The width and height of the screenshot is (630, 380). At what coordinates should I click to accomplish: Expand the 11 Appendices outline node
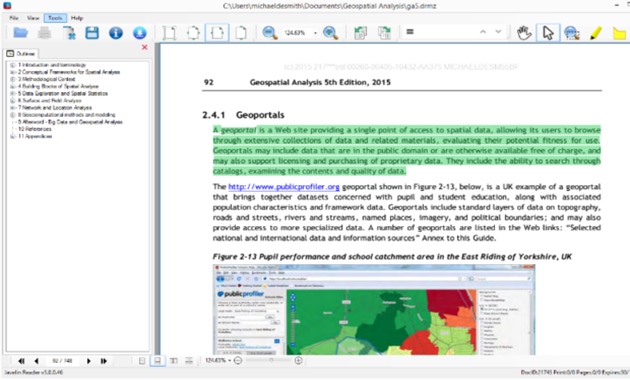13,136
